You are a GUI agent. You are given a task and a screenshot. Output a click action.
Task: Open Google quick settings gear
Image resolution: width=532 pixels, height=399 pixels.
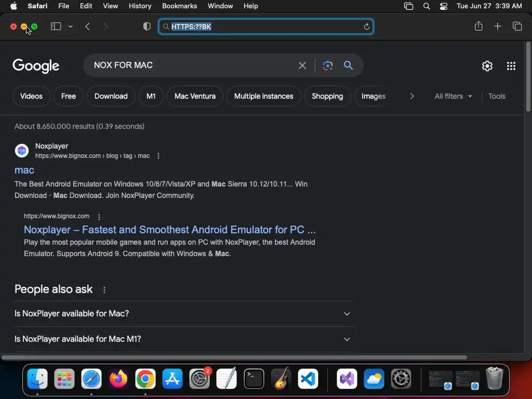(487, 66)
